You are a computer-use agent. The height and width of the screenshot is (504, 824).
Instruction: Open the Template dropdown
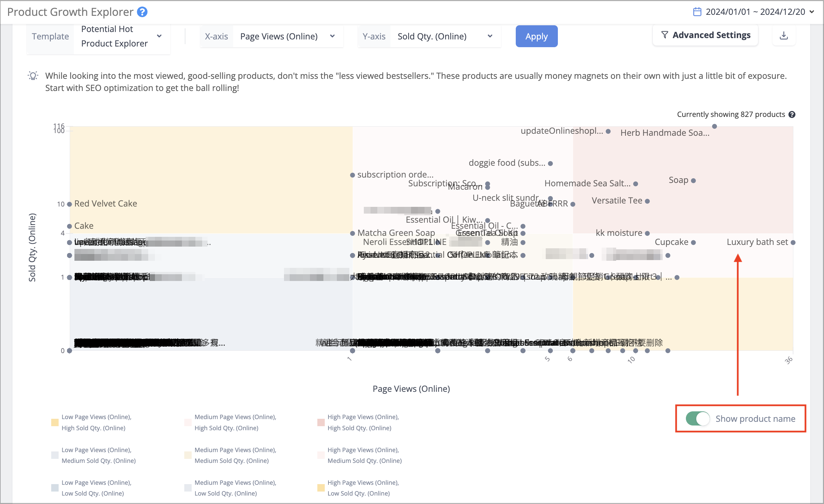(x=99, y=36)
